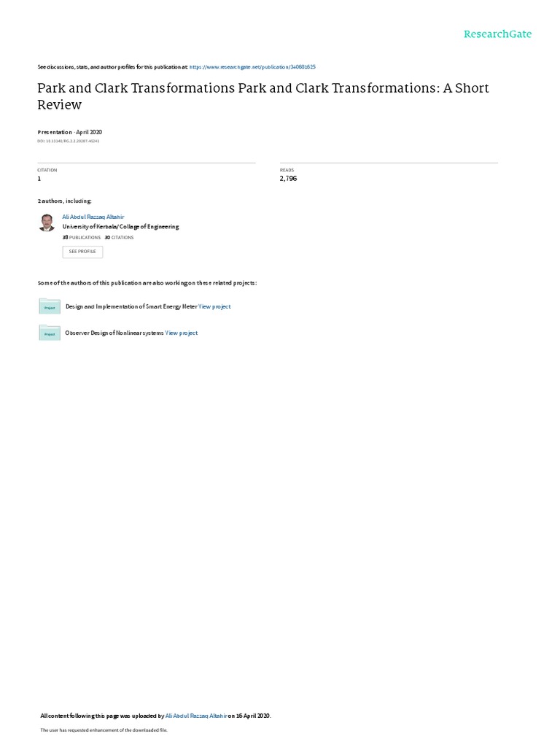The height and width of the screenshot is (747, 560).
Task: Click the Smart Energy Meter project folder icon
Action: click(x=50, y=306)
